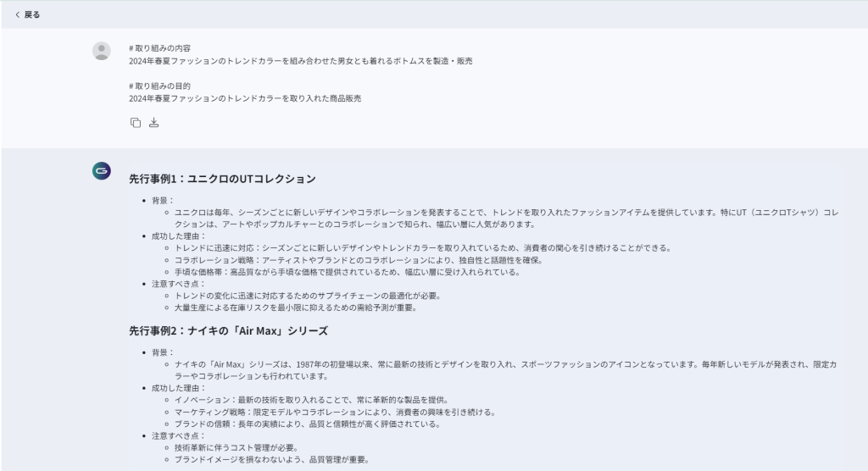Screen dimensions: 868x471
Task: Click the 戻る back label
Action: [x=32, y=14]
